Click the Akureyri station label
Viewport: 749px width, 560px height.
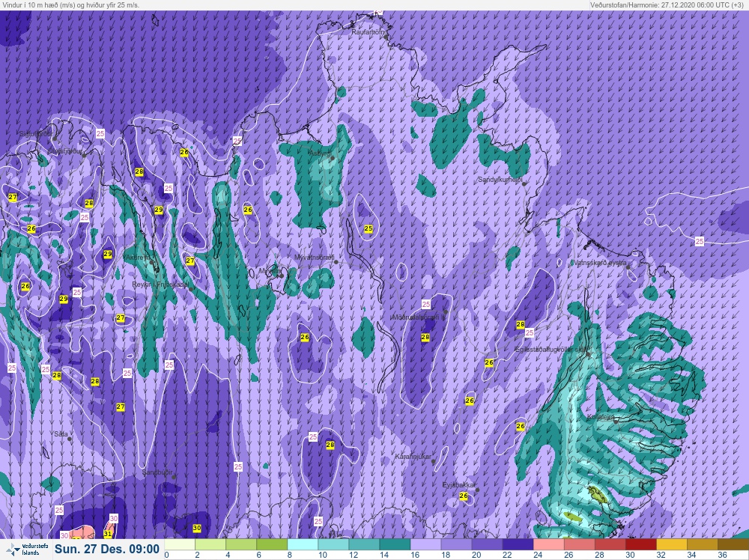click(x=136, y=258)
